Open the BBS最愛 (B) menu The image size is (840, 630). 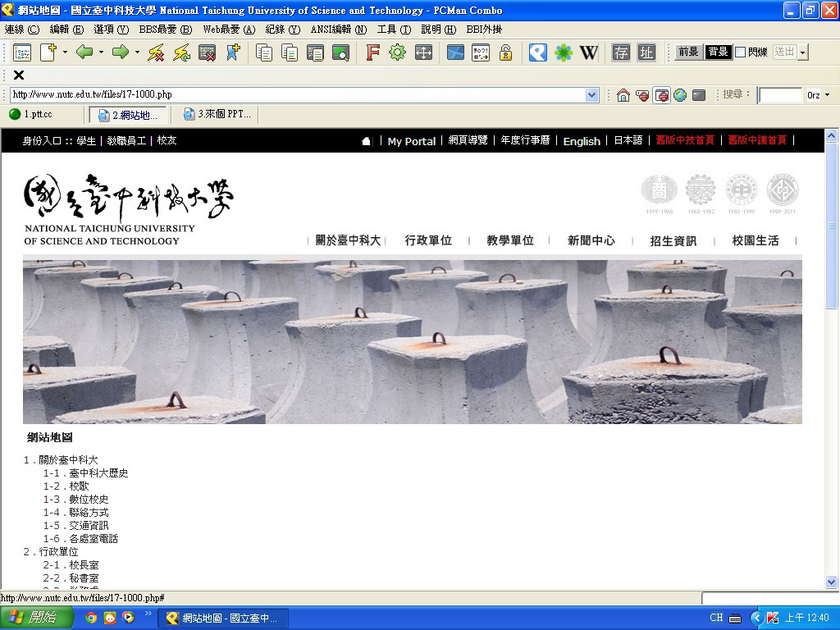pyautogui.click(x=166, y=30)
